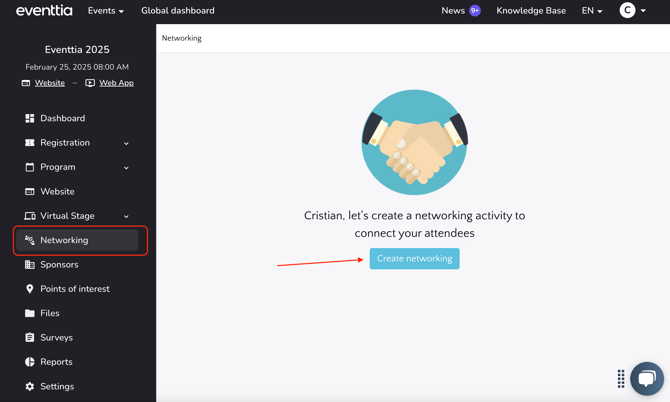Click the Sponsors building icon
670x402 pixels.
(x=30, y=265)
